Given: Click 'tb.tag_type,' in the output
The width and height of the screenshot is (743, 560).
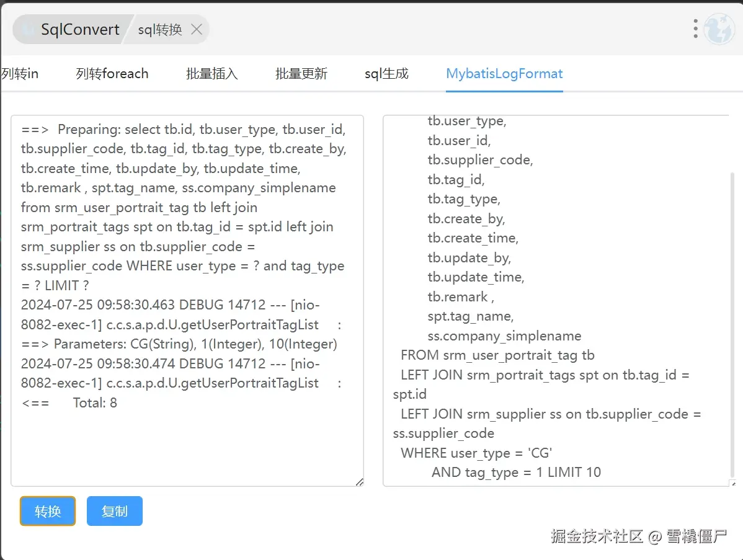Looking at the screenshot, I should pyautogui.click(x=464, y=199).
